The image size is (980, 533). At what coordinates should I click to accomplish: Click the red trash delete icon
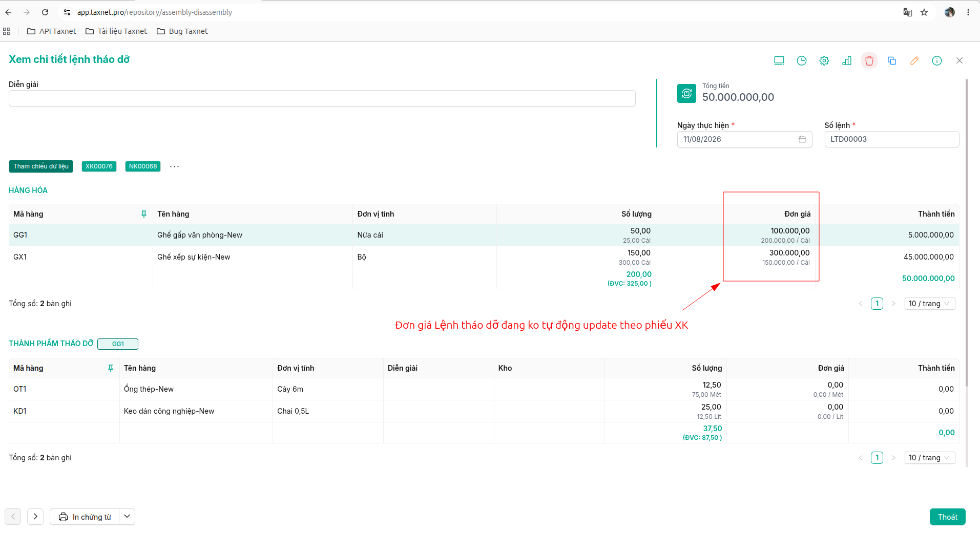[869, 60]
